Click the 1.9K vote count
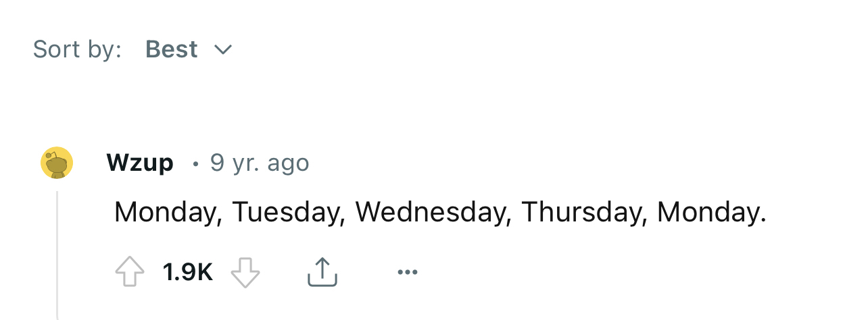Viewport: 868px width, 320px height. pyautogui.click(x=187, y=272)
